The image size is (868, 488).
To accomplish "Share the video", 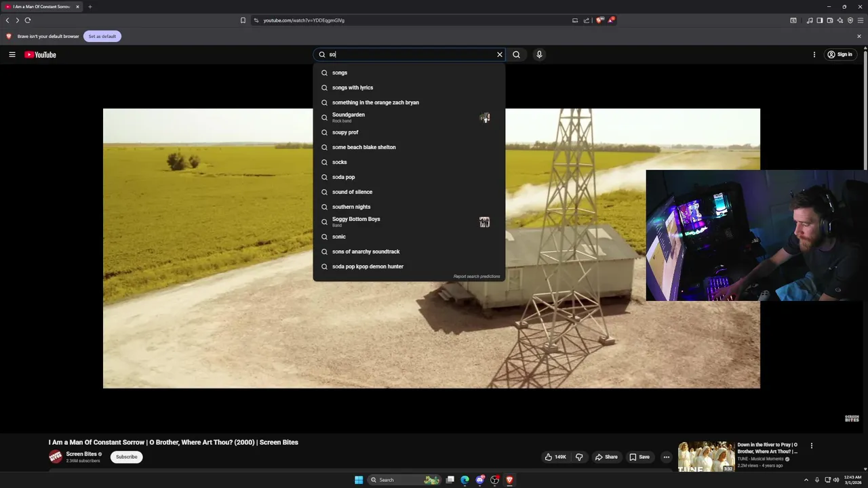I will pos(606,457).
